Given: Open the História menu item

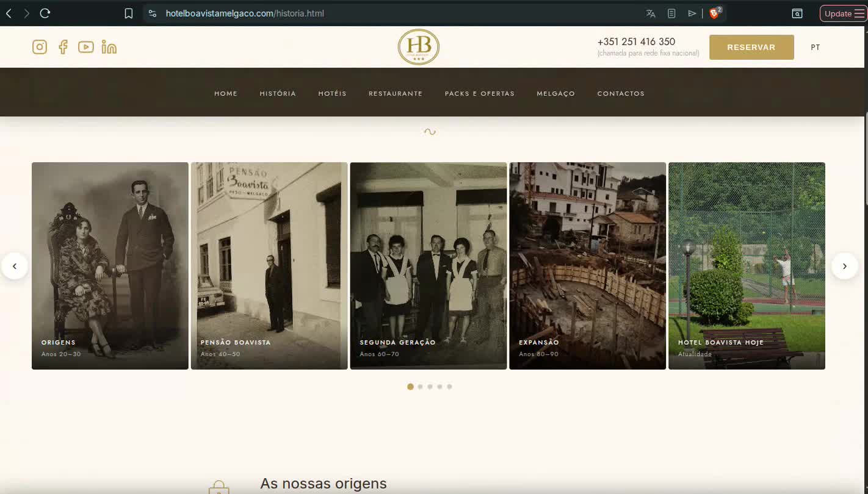Looking at the screenshot, I should [x=278, y=93].
